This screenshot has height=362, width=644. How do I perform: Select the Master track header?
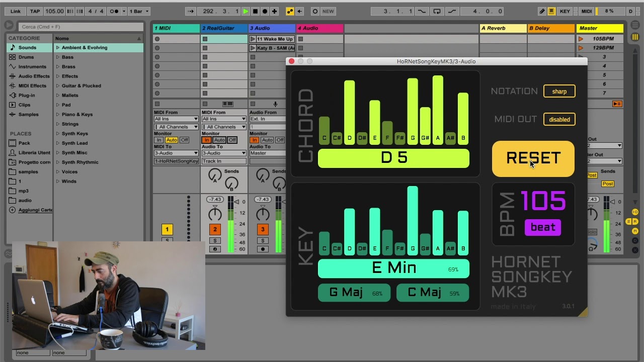click(600, 28)
